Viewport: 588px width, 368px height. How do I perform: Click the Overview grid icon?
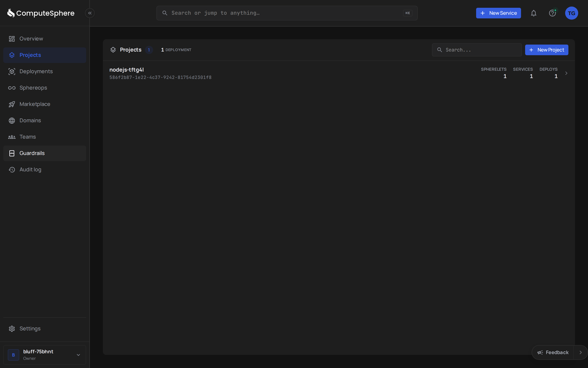[12, 39]
